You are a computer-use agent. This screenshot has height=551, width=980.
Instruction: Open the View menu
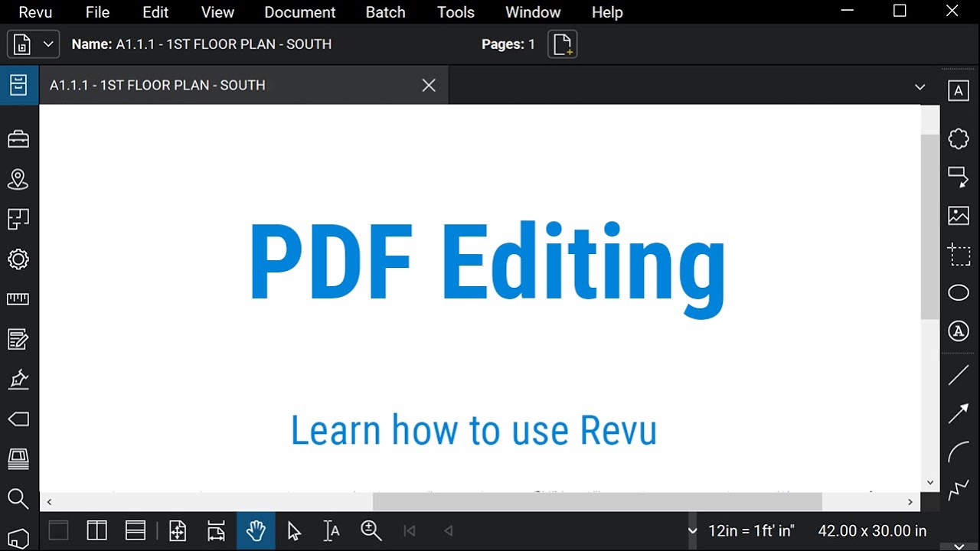[217, 12]
